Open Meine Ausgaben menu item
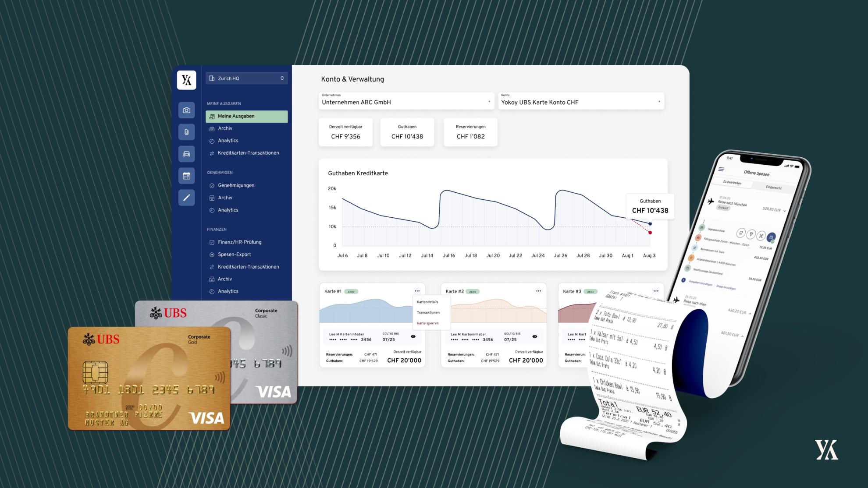This screenshot has width=868, height=488. click(x=247, y=116)
